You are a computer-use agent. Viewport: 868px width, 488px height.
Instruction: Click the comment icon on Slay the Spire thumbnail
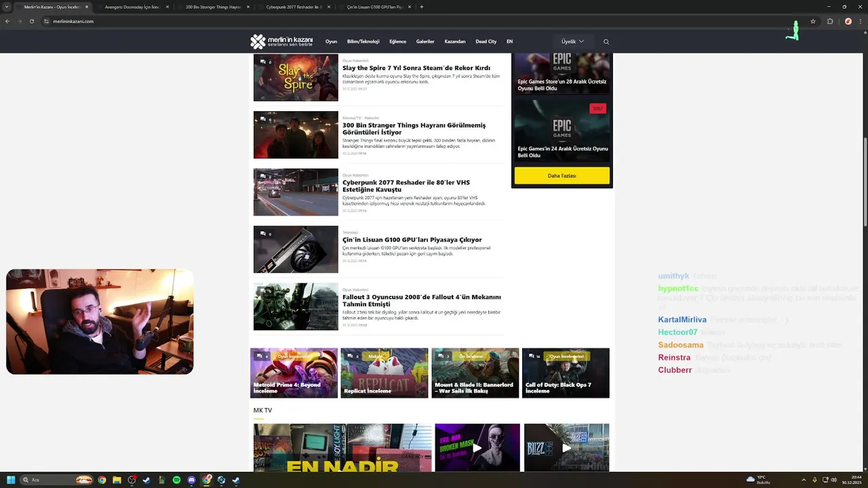(263, 62)
